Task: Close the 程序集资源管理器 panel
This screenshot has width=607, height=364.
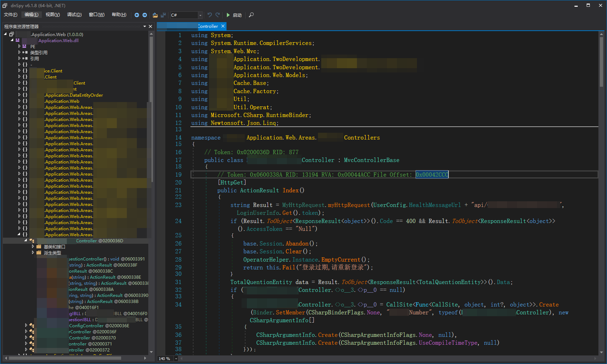Action: 150,26
